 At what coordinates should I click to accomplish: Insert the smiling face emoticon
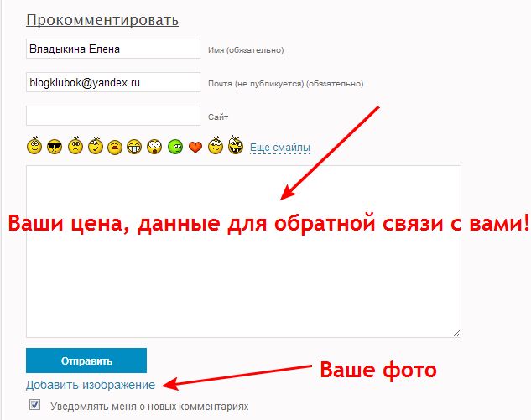click(34, 146)
